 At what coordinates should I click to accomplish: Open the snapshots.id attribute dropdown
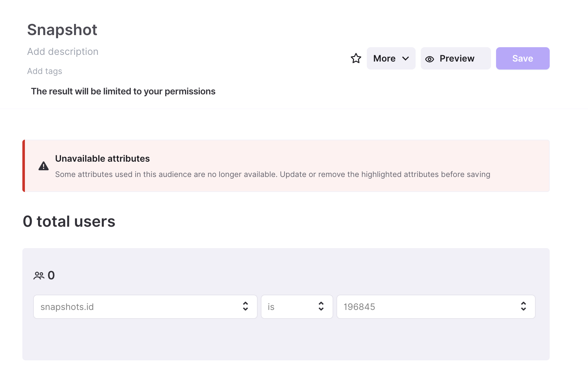coord(145,307)
